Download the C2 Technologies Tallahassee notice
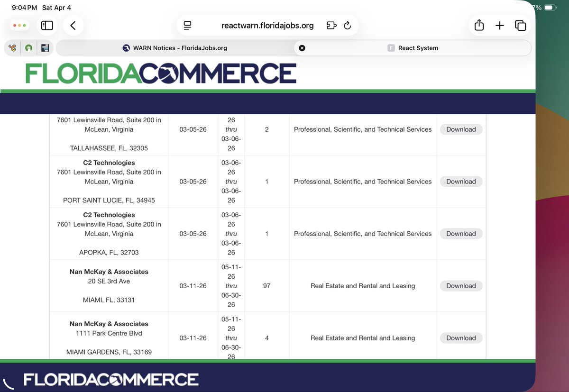 click(x=461, y=129)
